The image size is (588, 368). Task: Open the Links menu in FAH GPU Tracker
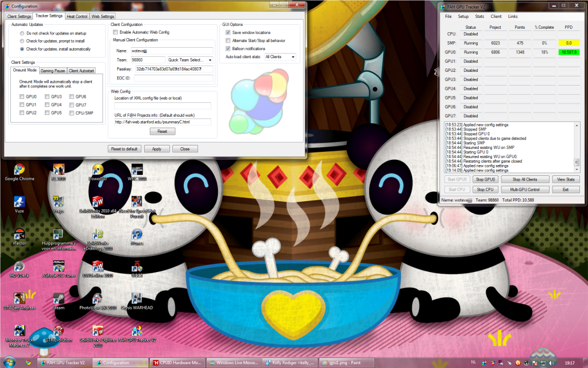click(x=513, y=17)
